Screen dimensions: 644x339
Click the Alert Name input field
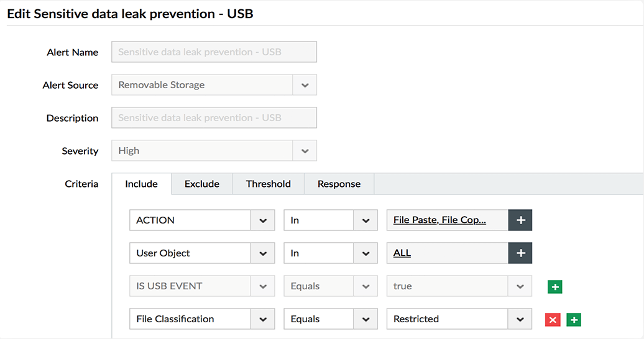tap(214, 52)
